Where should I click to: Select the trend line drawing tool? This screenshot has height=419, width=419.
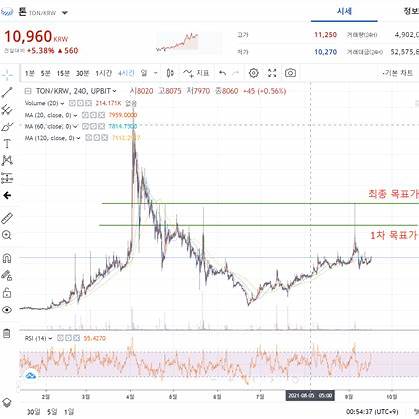[7, 92]
